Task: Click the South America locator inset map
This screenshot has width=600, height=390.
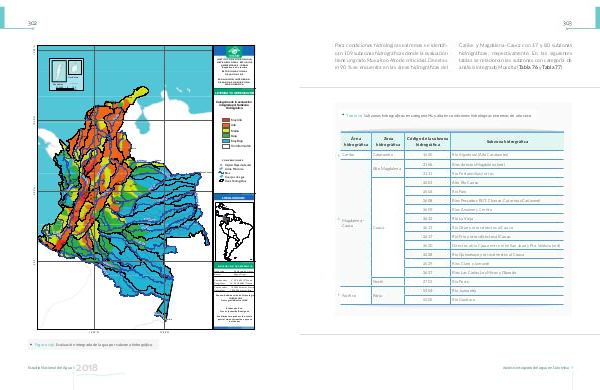Action: (x=234, y=232)
